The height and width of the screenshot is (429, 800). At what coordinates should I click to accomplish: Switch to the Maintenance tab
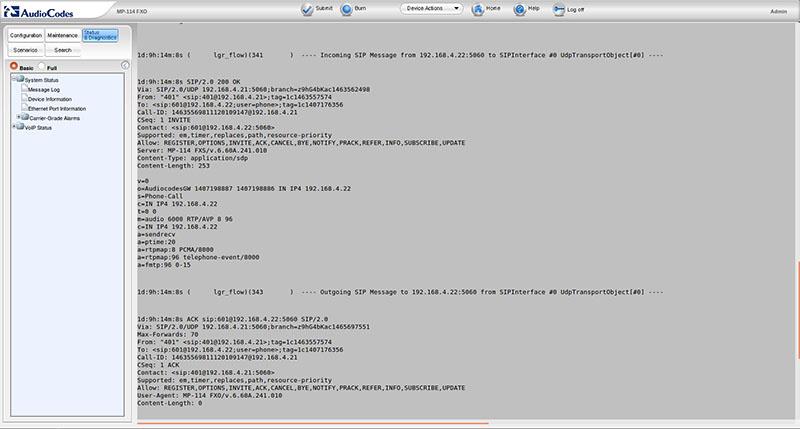coord(63,35)
